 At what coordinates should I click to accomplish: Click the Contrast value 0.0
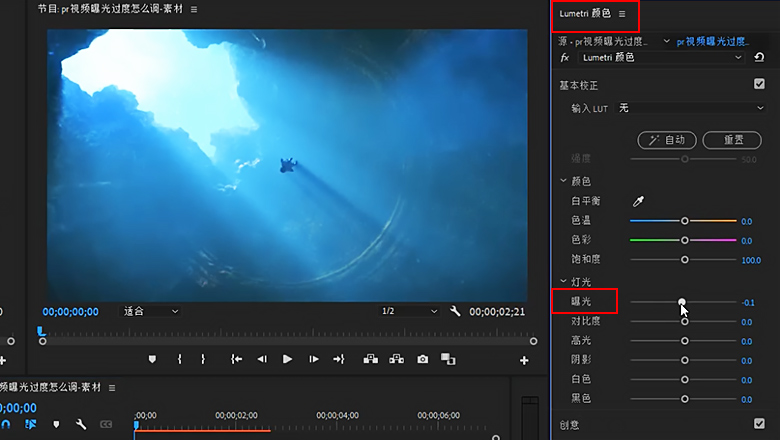[x=746, y=323]
